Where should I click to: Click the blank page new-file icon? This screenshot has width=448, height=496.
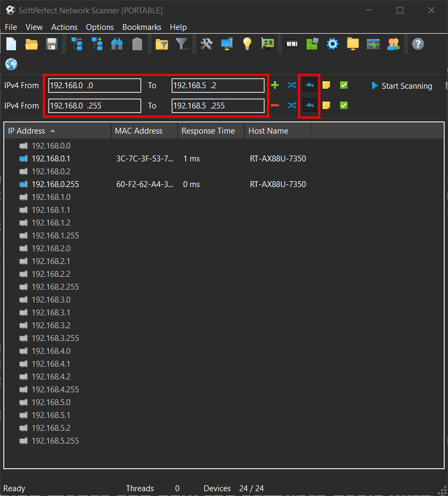point(11,44)
